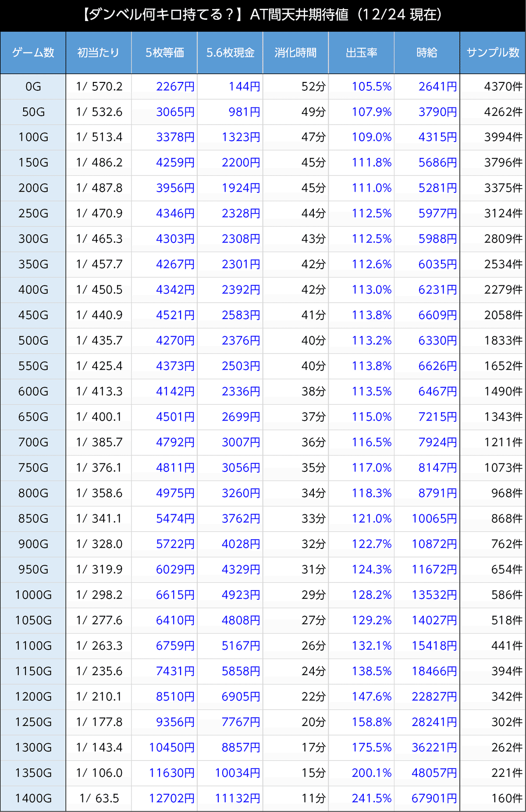
Task: Click the 5686円 hourly value
Action: [437, 163]
